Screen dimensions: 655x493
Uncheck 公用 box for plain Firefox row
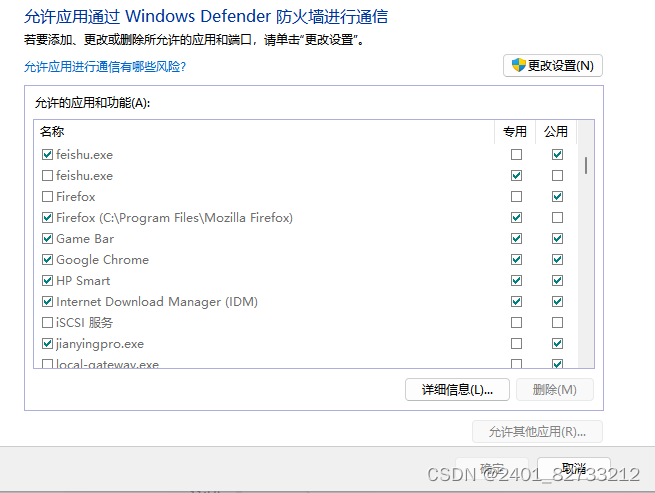pos(557,196)
